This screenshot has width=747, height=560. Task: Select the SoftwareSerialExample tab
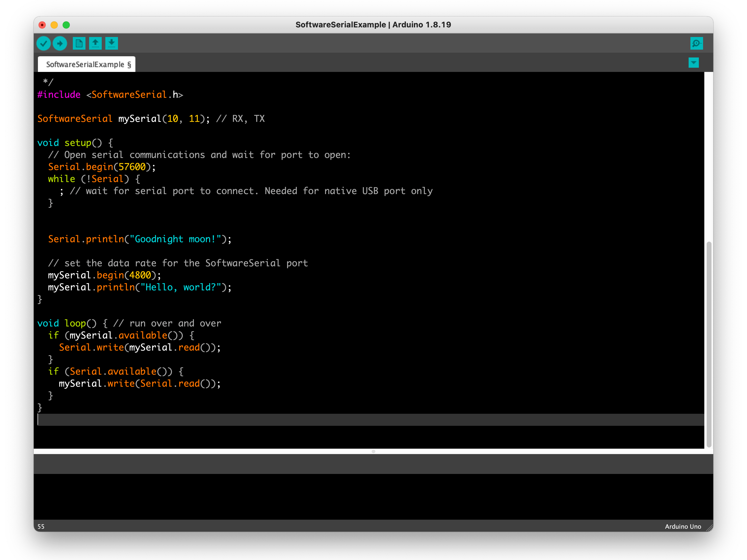(86, 64)
